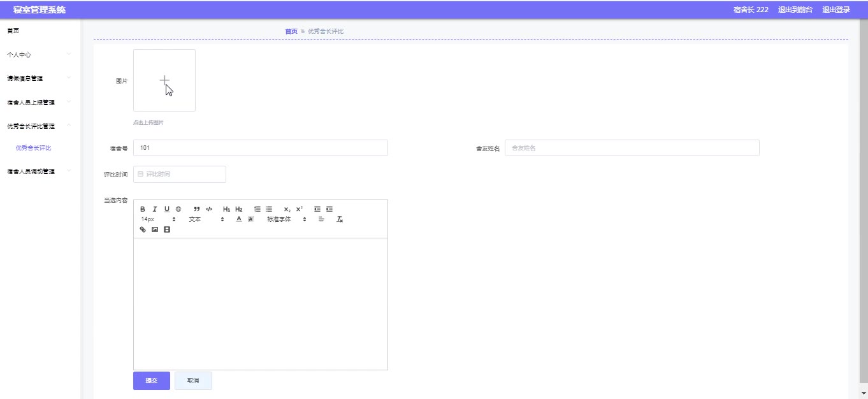Insert an ordered numbered list
The width and height of the screenshot is (868, 399).
(x=257, y=209)
